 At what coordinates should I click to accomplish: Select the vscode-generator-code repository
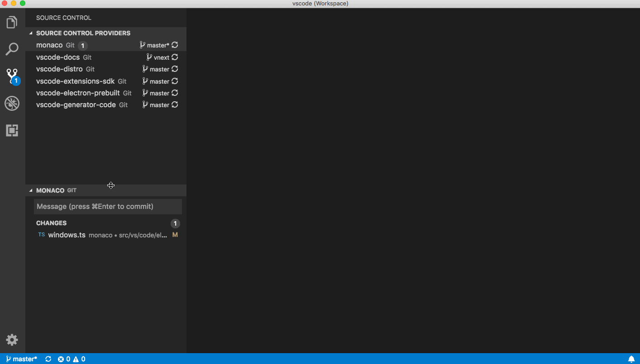point(106,105)
